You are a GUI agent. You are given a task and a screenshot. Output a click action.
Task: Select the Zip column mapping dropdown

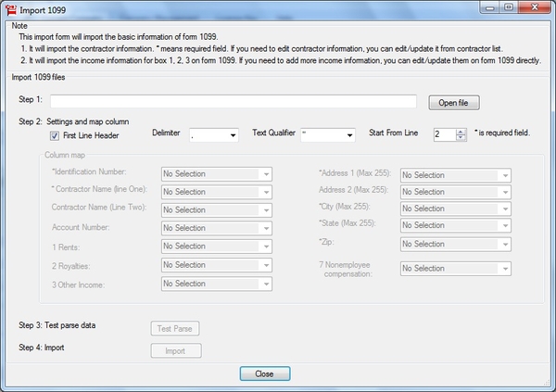455,243
